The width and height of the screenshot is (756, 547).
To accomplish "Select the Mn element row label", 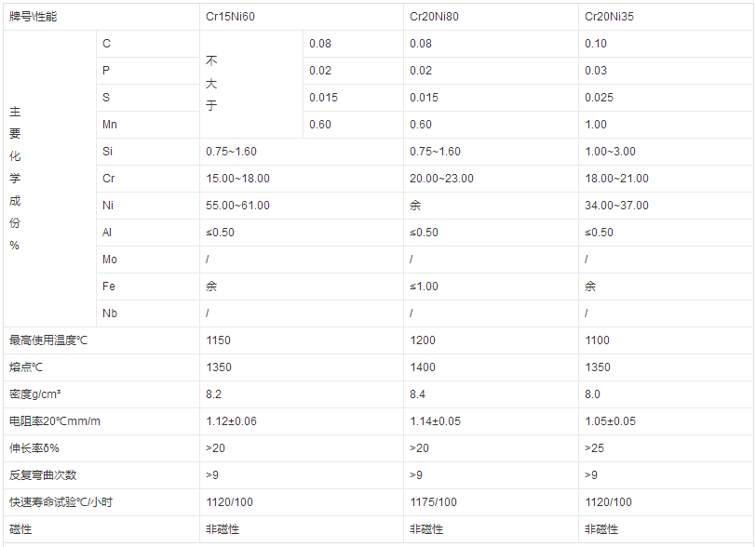I will (x=110, y=125).
